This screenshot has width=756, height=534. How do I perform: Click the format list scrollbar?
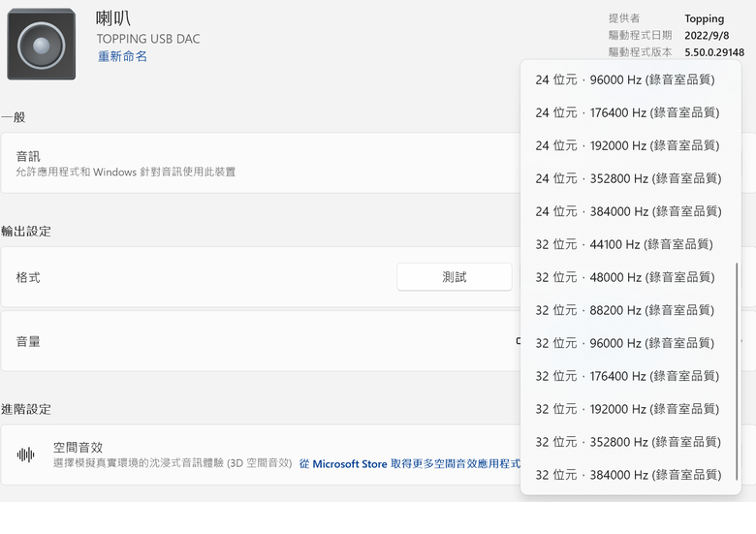[x=737, y=371]
